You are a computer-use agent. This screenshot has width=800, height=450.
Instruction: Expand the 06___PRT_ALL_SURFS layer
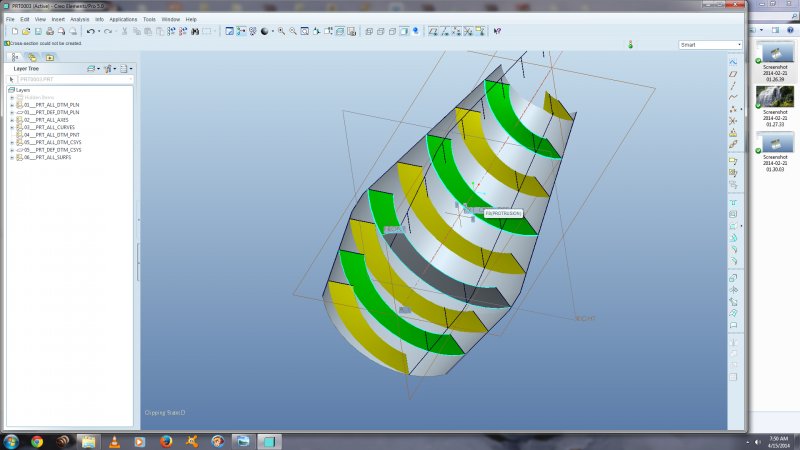point(12,156)
